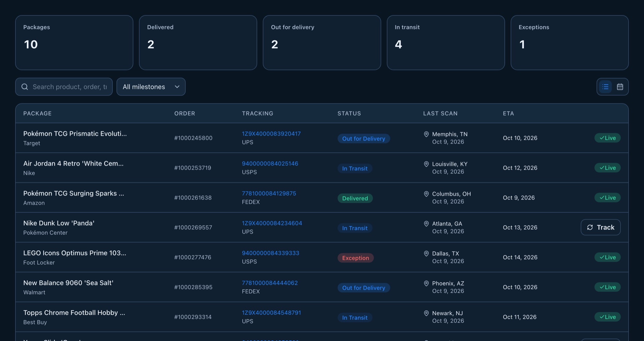Open tracking link 9400000084025146
Viewport: 644px width, 341px height.
point(270,163)
